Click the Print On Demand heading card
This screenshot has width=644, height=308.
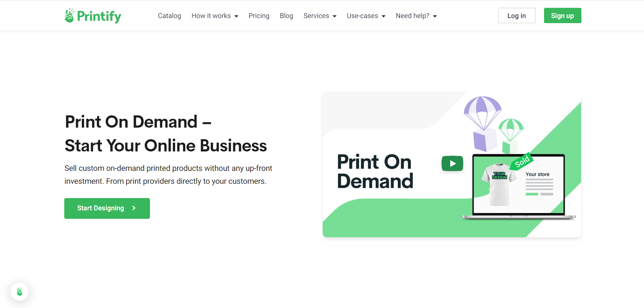tap(375, 170)
